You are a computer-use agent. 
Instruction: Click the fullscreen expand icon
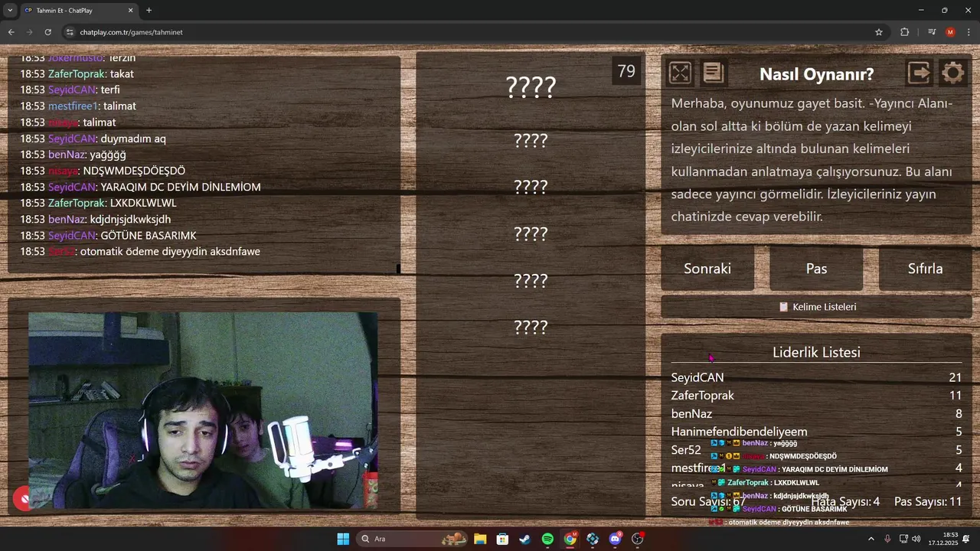[x=680, y=73]
